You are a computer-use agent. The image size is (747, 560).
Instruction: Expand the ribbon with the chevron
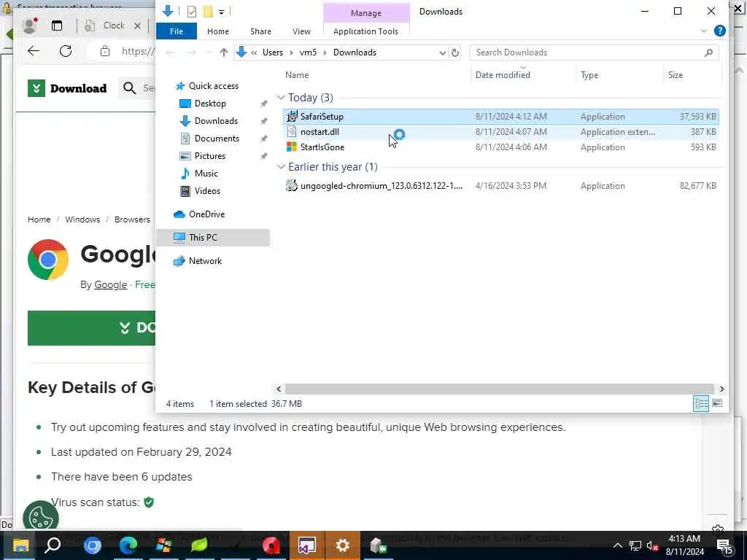click(704, 31)
